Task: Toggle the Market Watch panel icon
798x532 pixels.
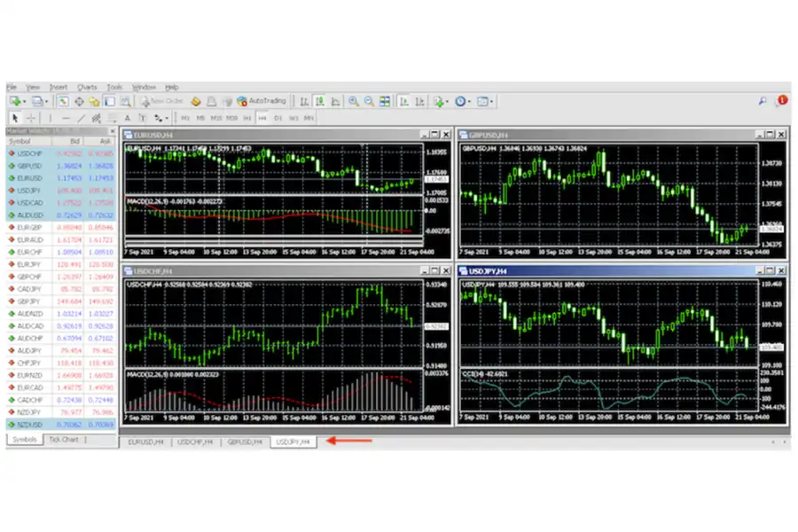Action: coord(63,101)
